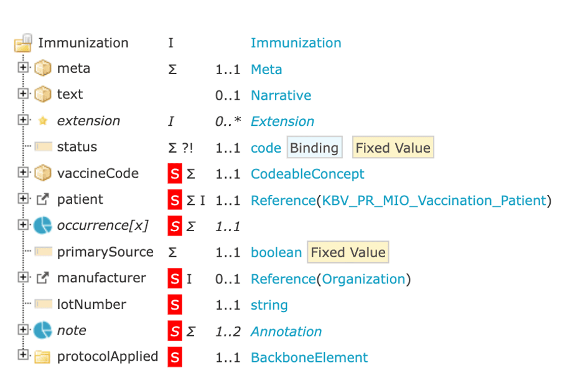Click the occurrence[x] choice pie icon
Viewport: 588px width, 385px height.
coord(43,226)
